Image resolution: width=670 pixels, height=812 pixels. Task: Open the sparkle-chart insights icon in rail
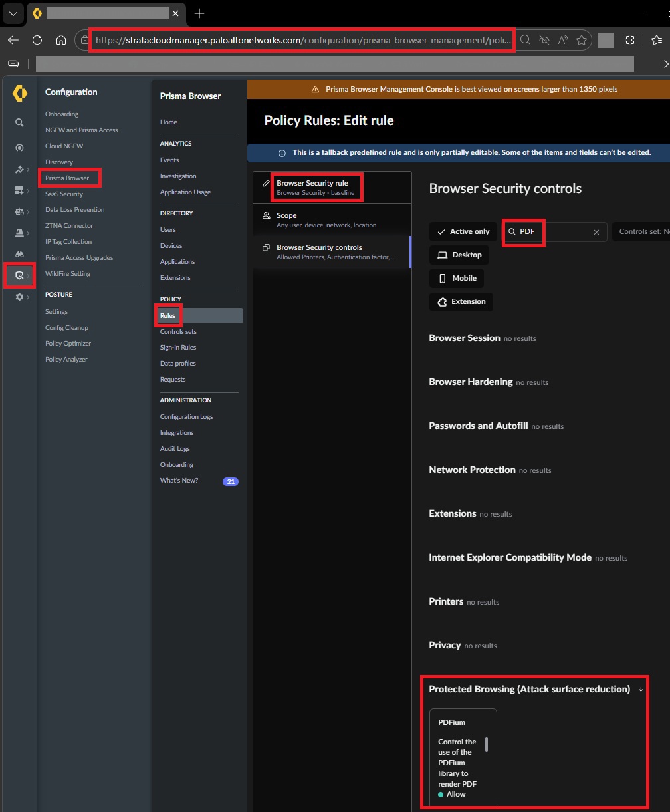(x=19, y=170)
